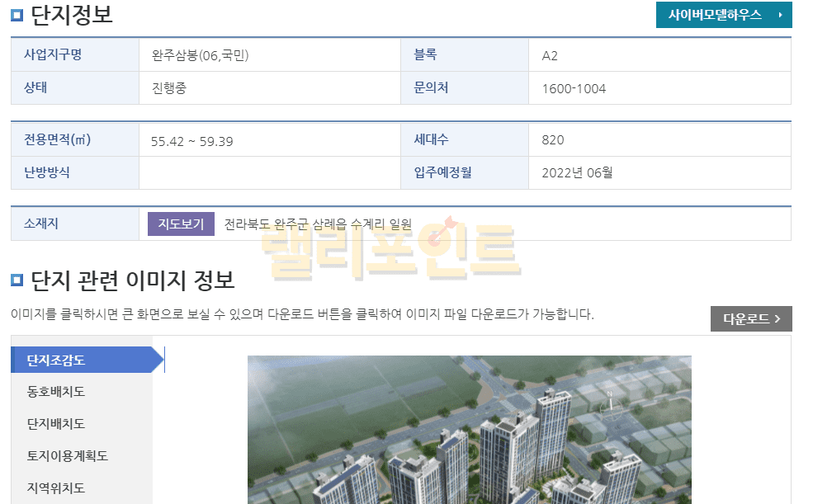The width and height of the screenshot is (813, 504).
Task: Switch to the 동호배치도 tab
Action: pyautogui.click(x=56, y=392)
